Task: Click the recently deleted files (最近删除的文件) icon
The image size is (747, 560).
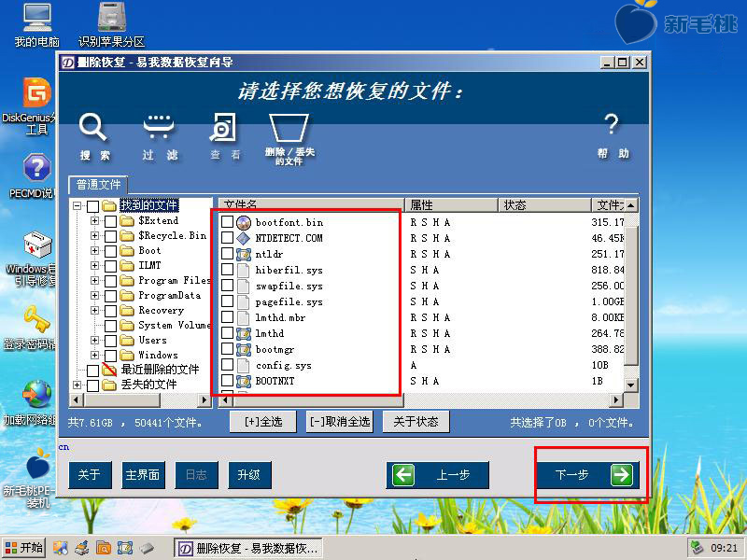Action: click(x=109, y=370)
